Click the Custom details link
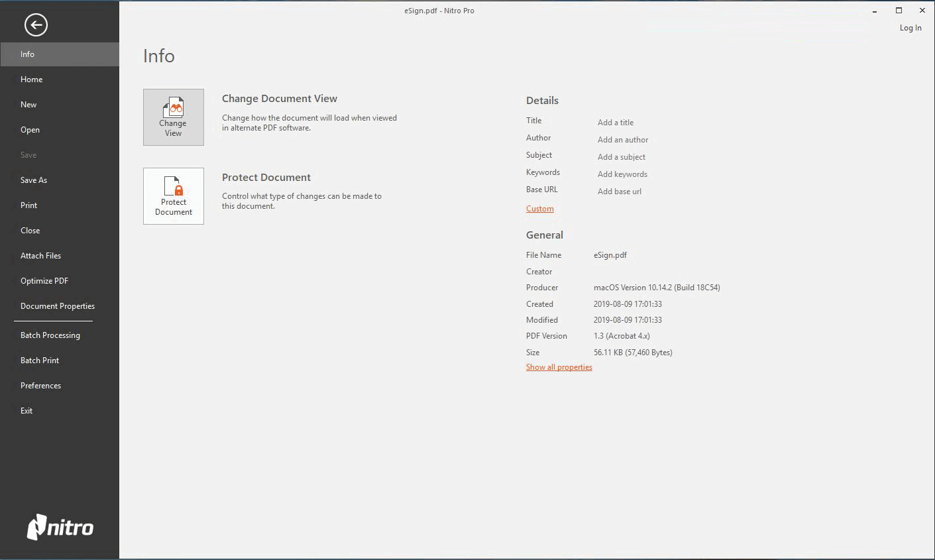The width and height of the screenshot is (935, 560). tap(539, 209)
